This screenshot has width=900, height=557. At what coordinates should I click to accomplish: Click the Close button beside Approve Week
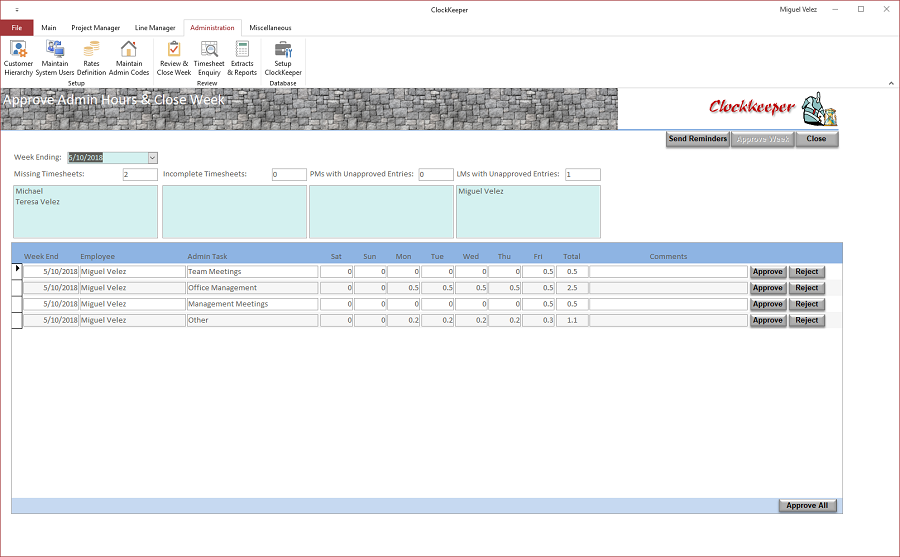pyautogui.click(x=816, y=139)
